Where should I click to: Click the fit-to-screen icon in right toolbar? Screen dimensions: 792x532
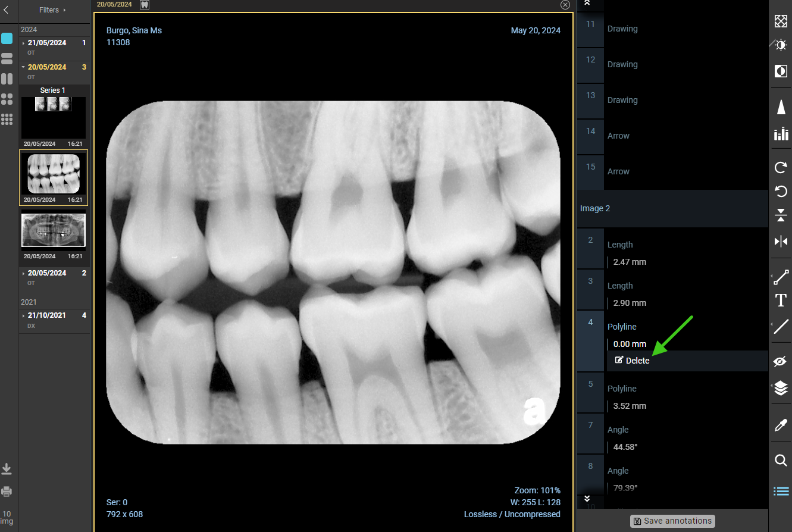pyautogui.click(x=781, y=21)
